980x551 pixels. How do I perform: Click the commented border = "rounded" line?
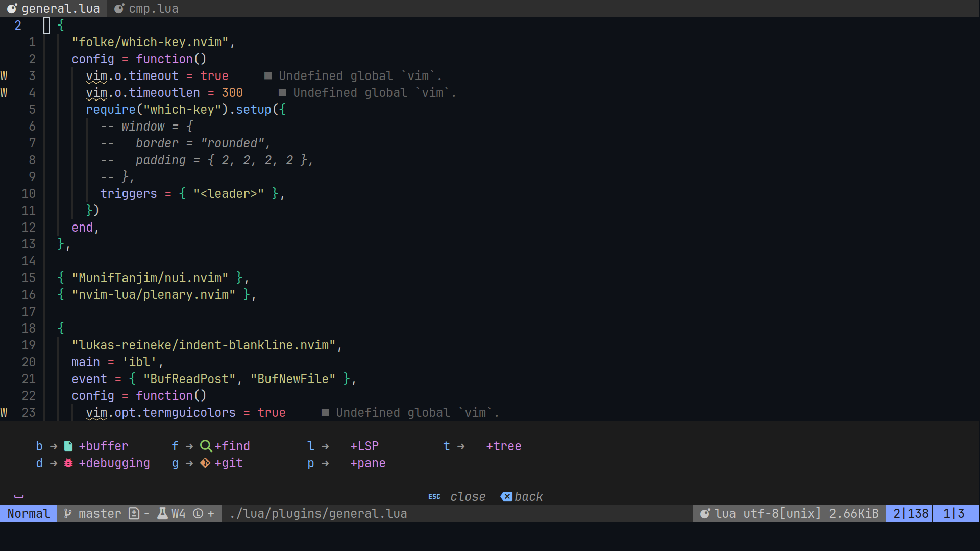coord(185,143)
